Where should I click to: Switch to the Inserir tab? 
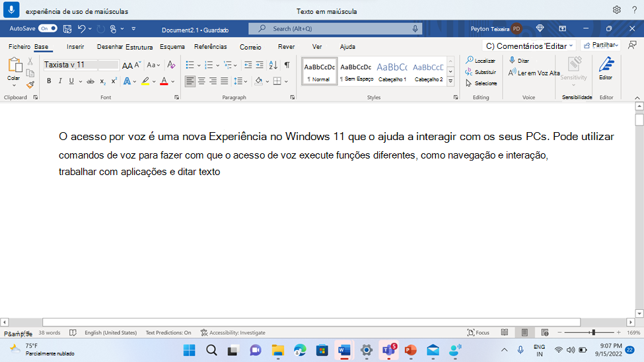pyautogui.click(x=75, y=47)
